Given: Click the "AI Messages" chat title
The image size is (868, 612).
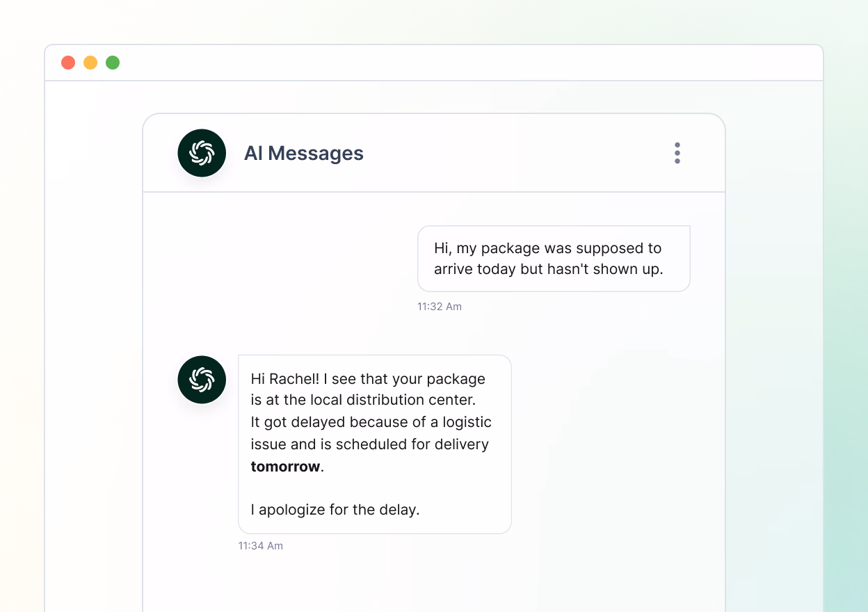Looking at the screenshot, I should click(303, 153).
